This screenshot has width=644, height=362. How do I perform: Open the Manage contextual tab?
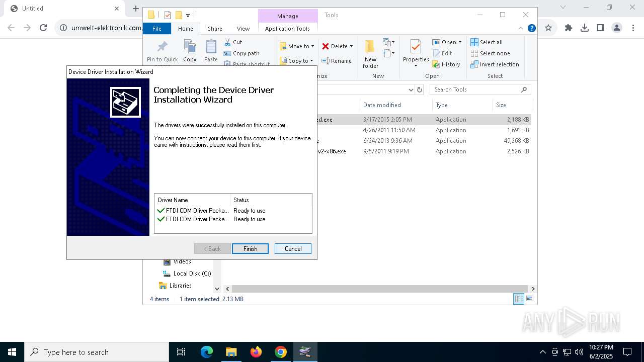pos(288,16)
